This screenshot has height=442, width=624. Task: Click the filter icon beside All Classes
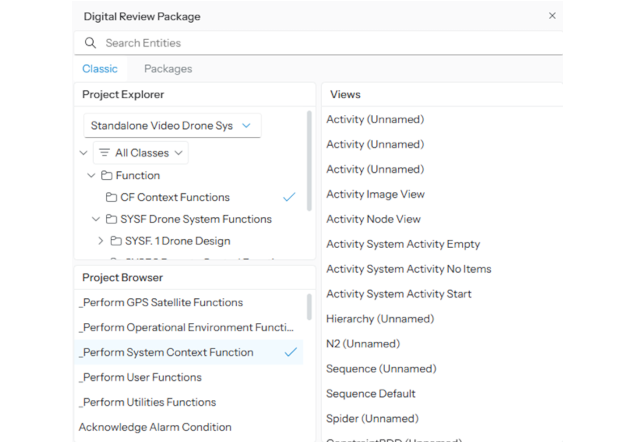pyautogui.click(x=104, y=153)
